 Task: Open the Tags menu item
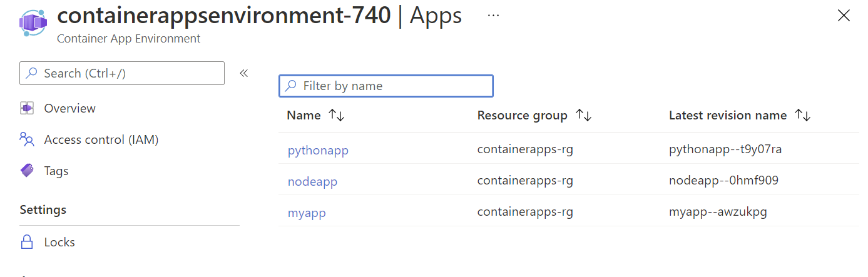pyautogui.click(x=56, y=171)
